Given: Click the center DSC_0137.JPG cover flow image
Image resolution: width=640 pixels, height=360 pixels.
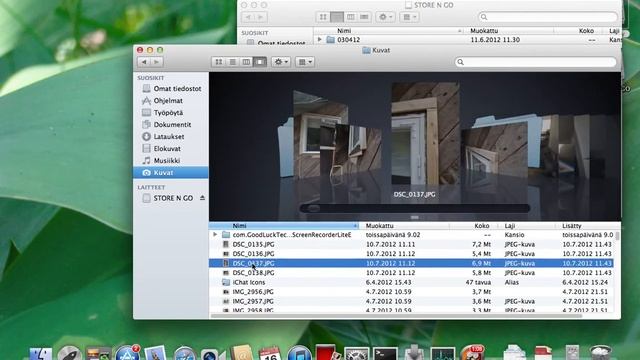Looking at the screenshot, I should pyautogui.click(x=425, y=134).
